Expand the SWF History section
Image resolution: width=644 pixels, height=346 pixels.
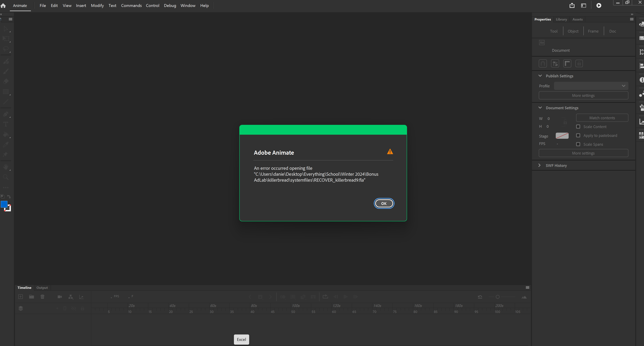pos(540,165)
